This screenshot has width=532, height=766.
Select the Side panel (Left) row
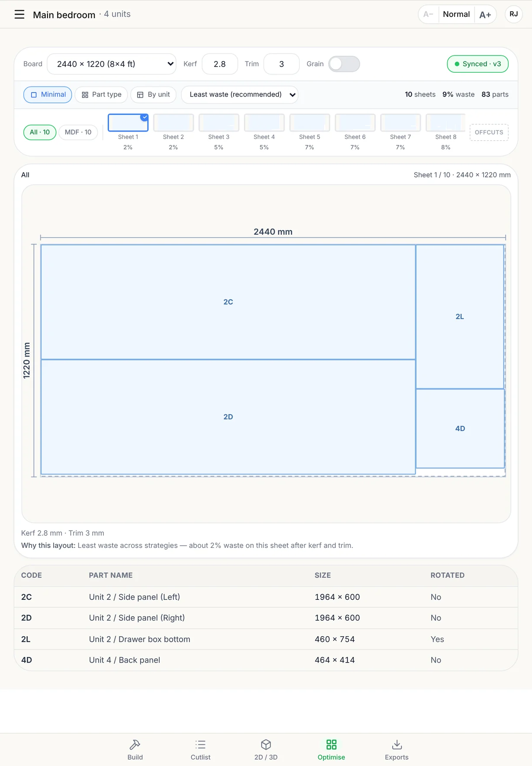tap(266, 597)
